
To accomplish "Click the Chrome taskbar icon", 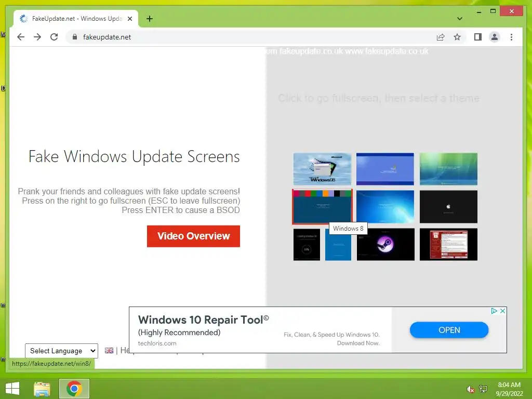I will pyautogui.click(x=74, y=389).
